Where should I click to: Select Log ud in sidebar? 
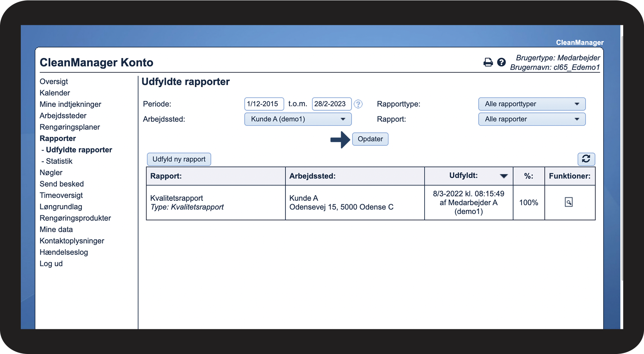pos(51,264)
